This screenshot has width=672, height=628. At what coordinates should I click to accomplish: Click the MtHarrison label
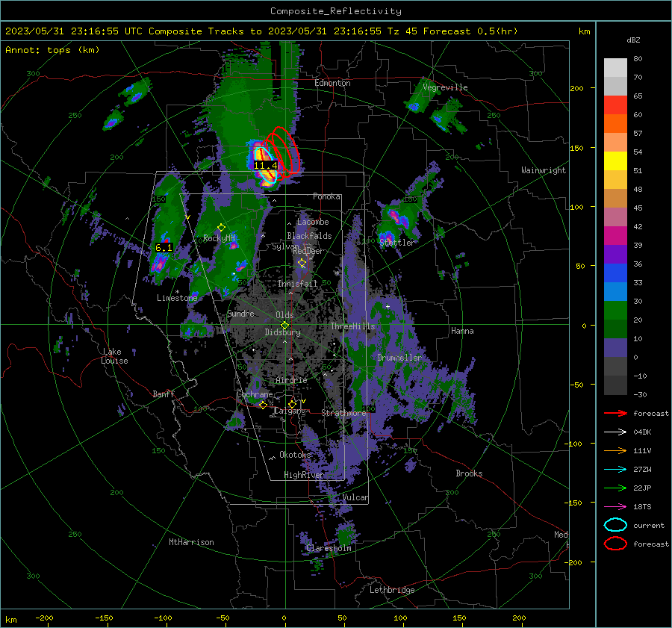click(x=191, y=542)
